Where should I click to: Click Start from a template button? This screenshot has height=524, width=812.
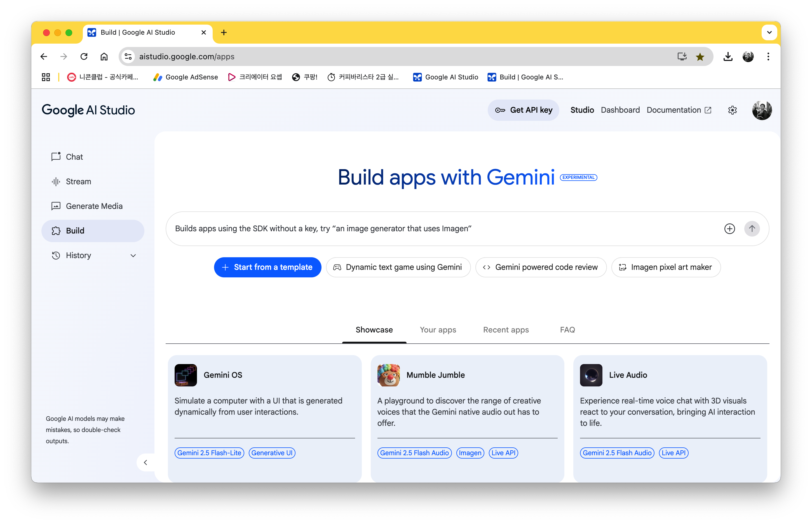tap(267, 267)
